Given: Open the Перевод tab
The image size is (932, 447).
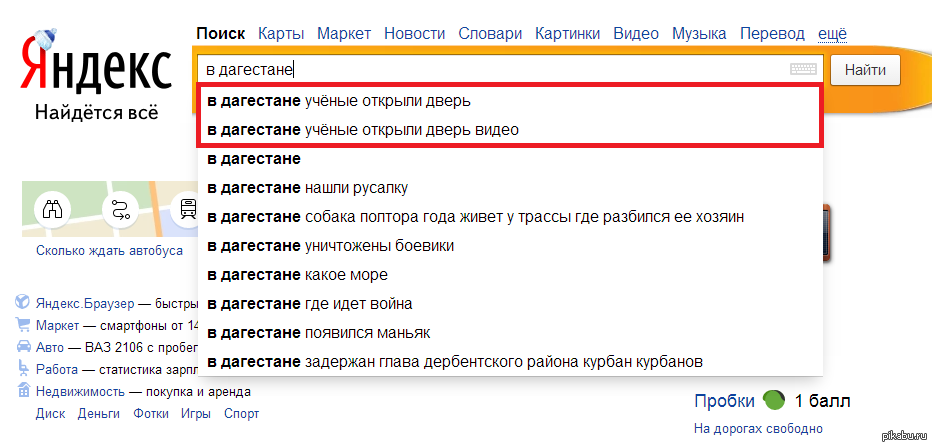Looking at the screenshot, I should point(772,34).
